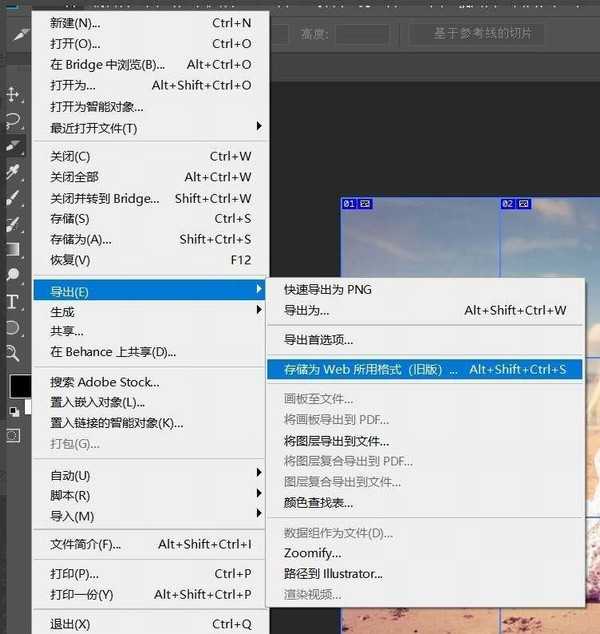Toggle Quick Mask mode icon
Image resolution: width=600 pixels, height=634 pixels.
13,435
